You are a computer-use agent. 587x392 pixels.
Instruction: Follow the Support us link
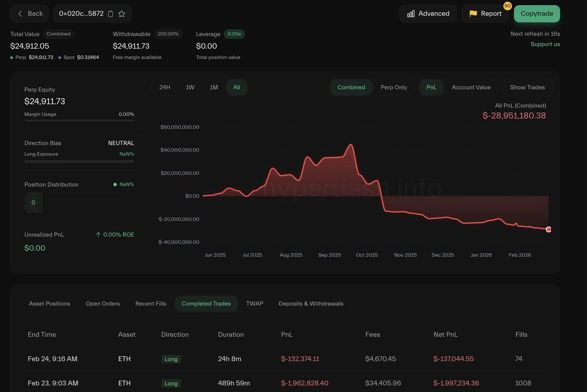pyautogui.click(x=545, y=44)
